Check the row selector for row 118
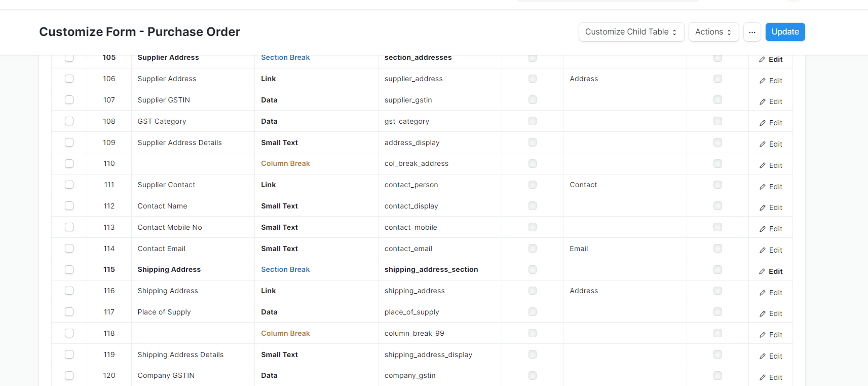Screen dimensions: 868x386 tap(69, 333)
